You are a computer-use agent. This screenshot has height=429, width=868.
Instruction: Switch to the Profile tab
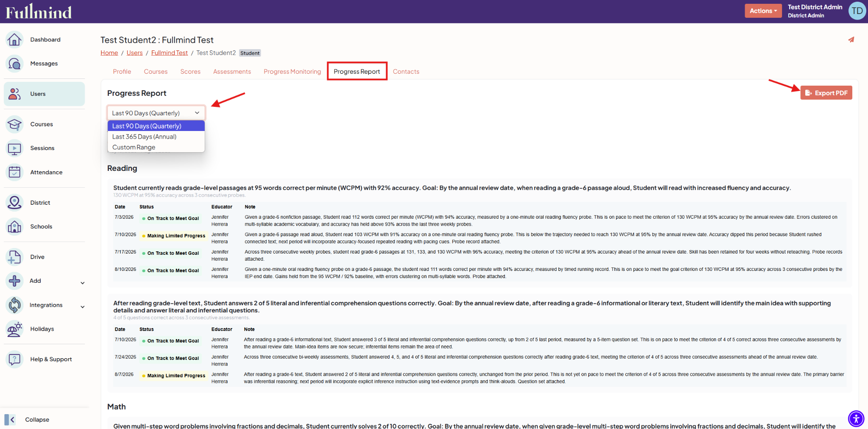pos(122,72)
